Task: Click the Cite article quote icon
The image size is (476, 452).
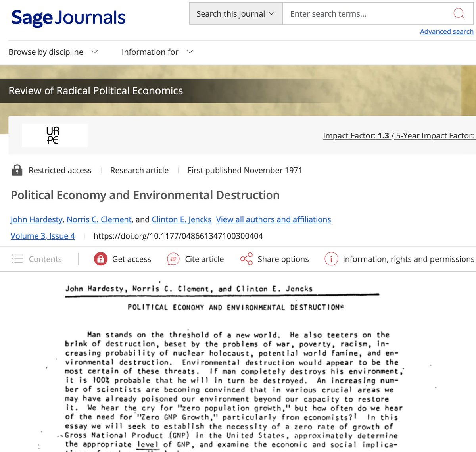Action: tap(173, 259)
